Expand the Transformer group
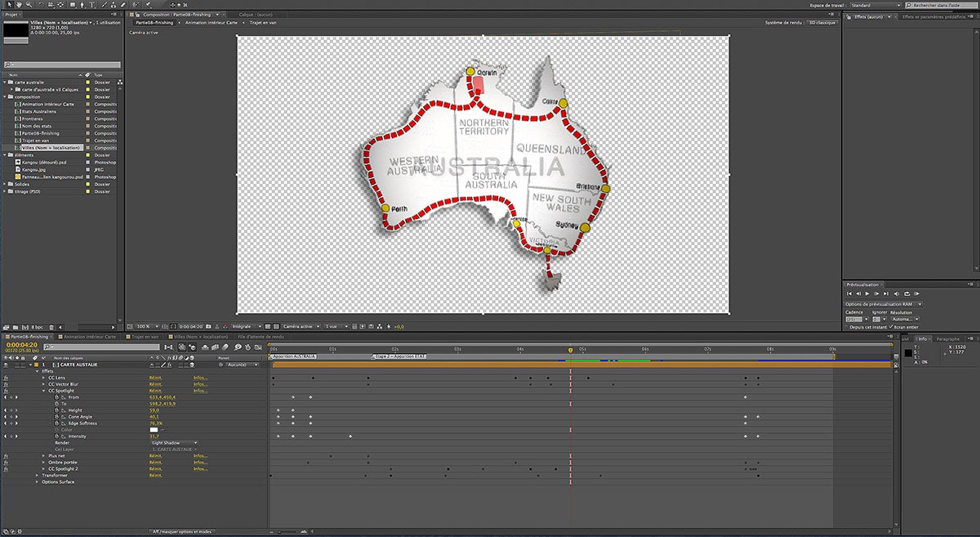The height and width of the screenshot is (537, 980). pos(37,475)
